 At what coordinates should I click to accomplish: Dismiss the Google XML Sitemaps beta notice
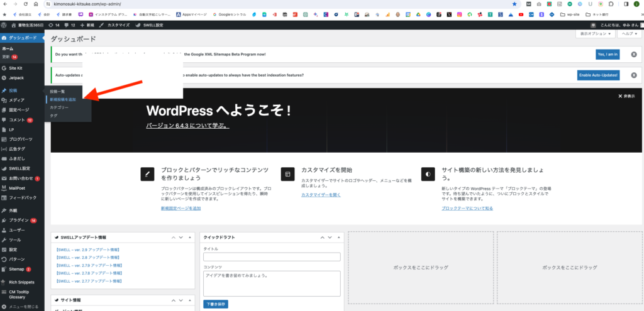pyautogui.click(x=633, y=55)
